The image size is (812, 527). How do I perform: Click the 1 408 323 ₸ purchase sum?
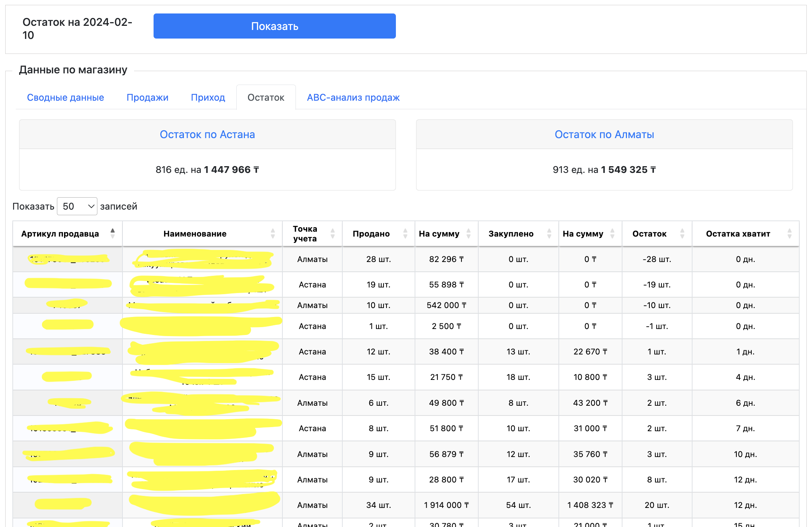590,505
